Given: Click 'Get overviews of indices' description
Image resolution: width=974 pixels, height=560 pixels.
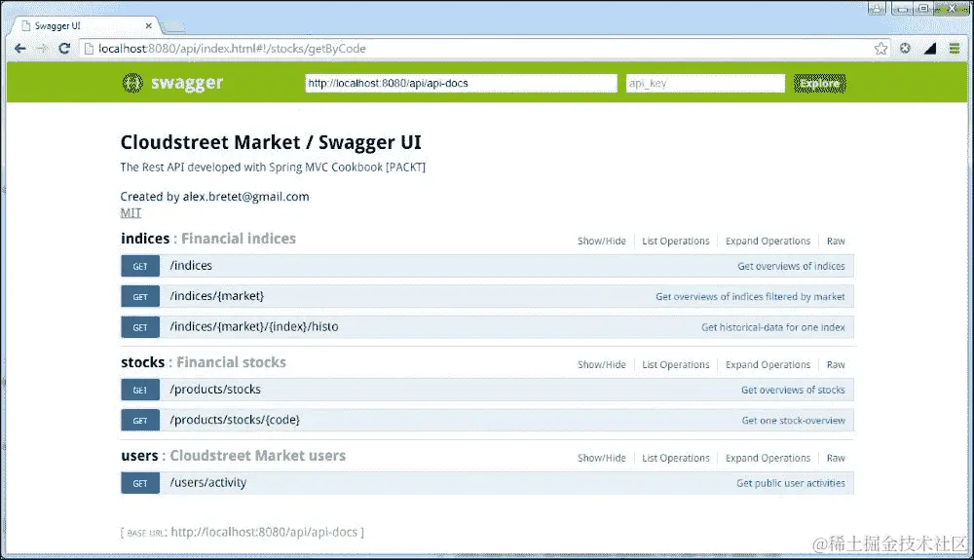Looking at the screenshot, I should coord(791,266).
